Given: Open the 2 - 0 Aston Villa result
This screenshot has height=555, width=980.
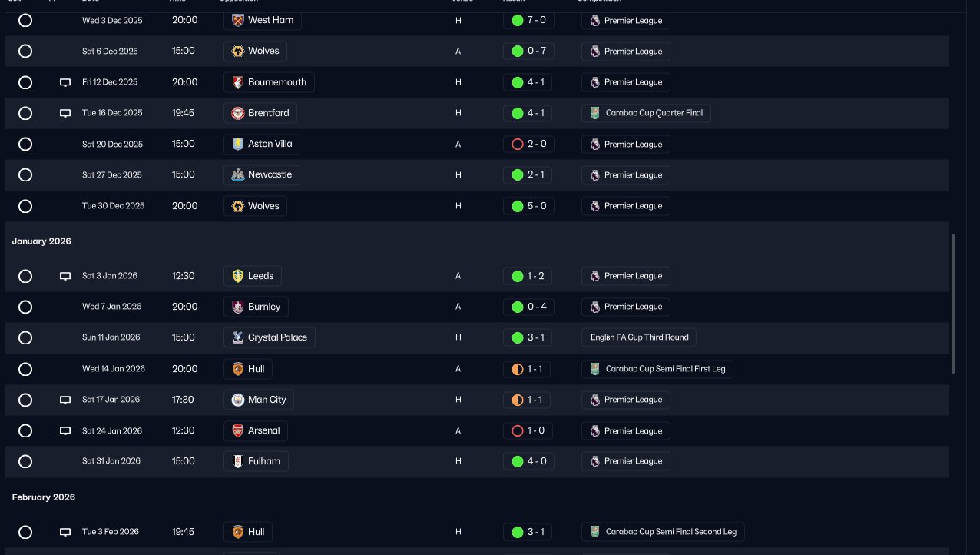Looking at the screenshot, I should [528, 144].
